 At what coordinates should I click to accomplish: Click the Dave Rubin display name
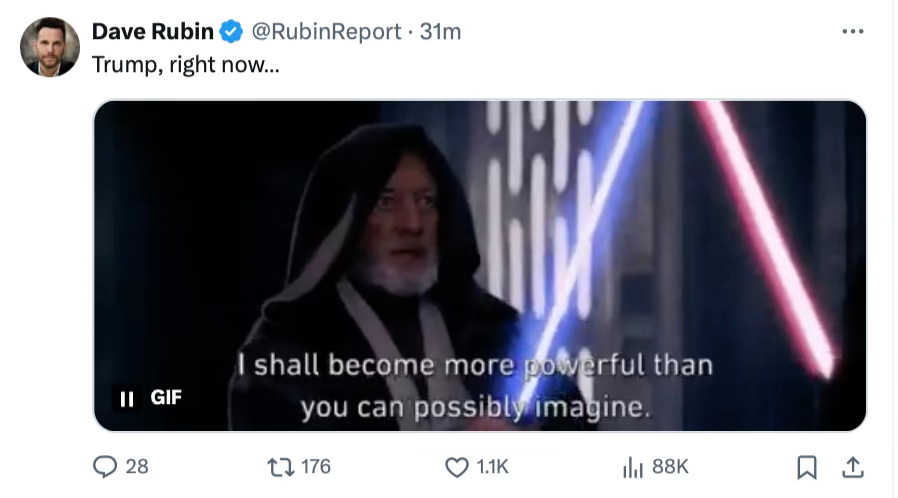pos(152,31)
